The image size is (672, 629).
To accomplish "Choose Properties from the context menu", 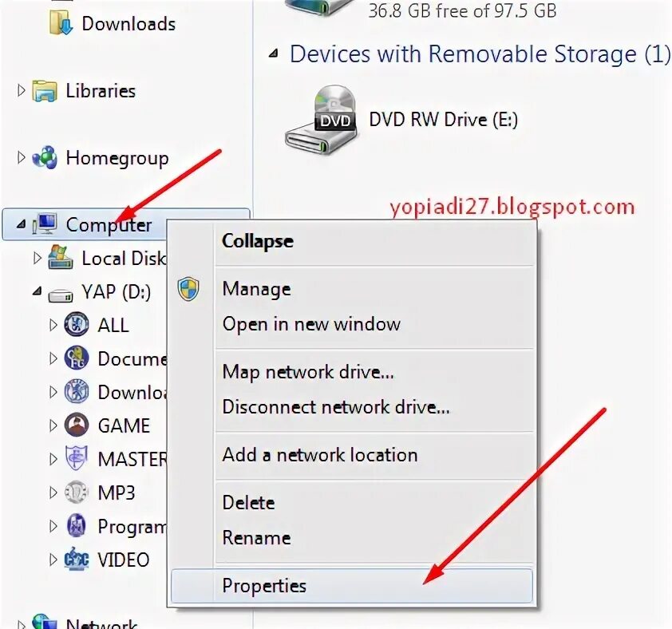I will (x=351, y=586).
